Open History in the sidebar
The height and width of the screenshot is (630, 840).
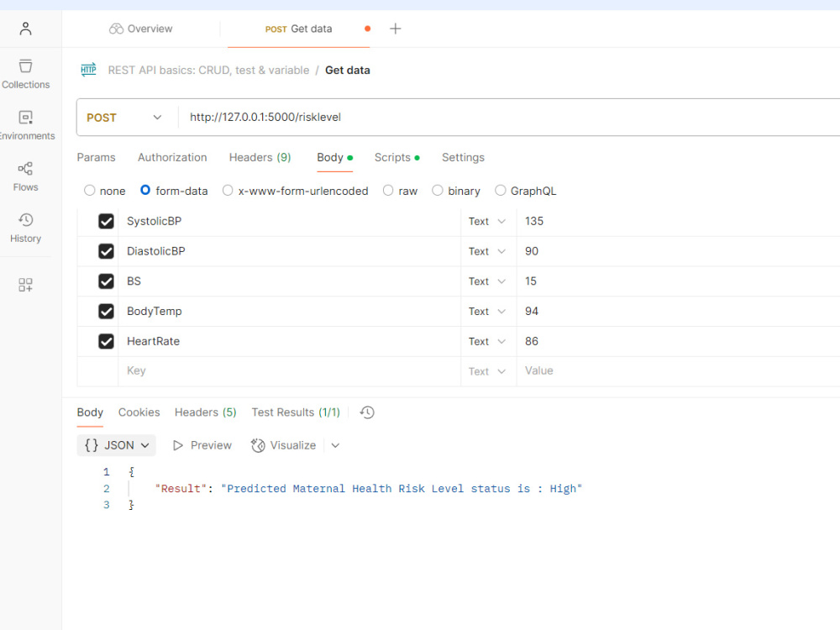(x=25, y=228)
